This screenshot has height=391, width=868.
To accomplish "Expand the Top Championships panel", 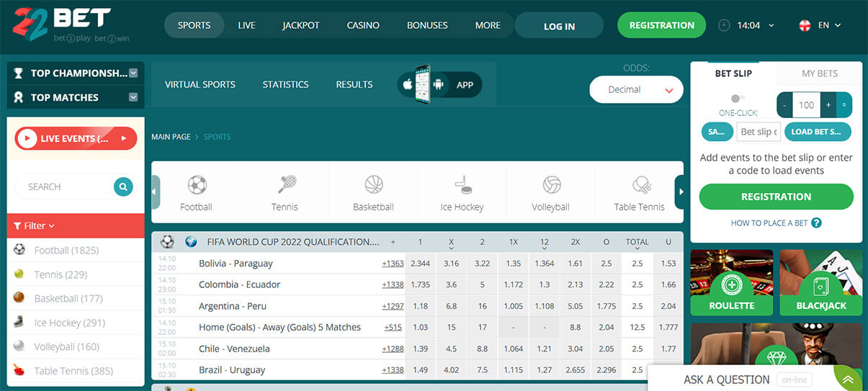I will (x=133, y=73).
